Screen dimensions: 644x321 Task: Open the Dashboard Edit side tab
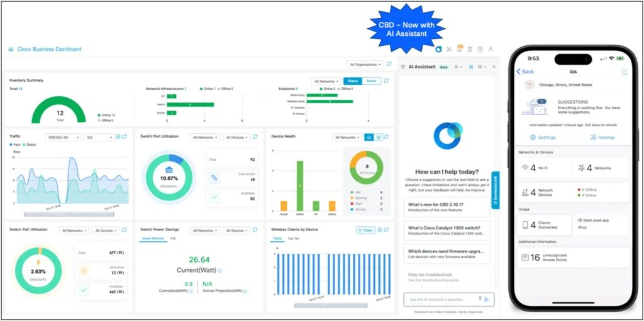coord(496,190)
